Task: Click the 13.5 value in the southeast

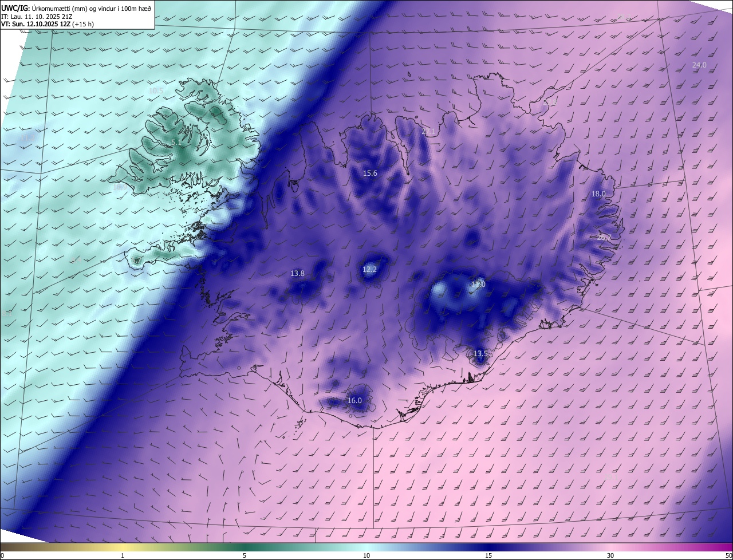Action: click(480, 354)
